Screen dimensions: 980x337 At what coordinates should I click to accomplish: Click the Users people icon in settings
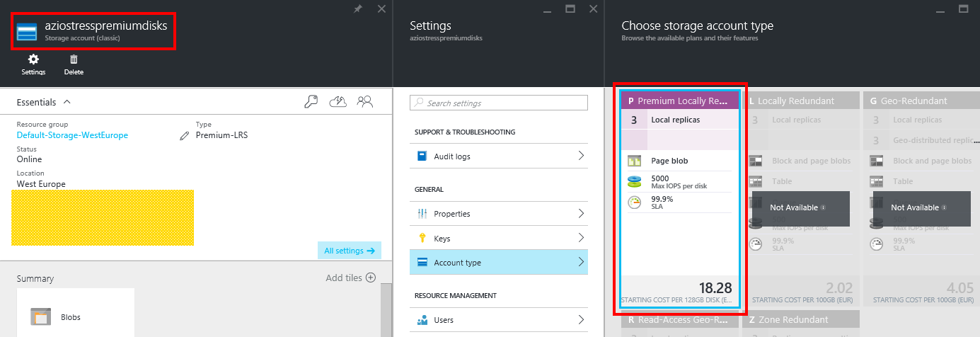click(422, 320)
